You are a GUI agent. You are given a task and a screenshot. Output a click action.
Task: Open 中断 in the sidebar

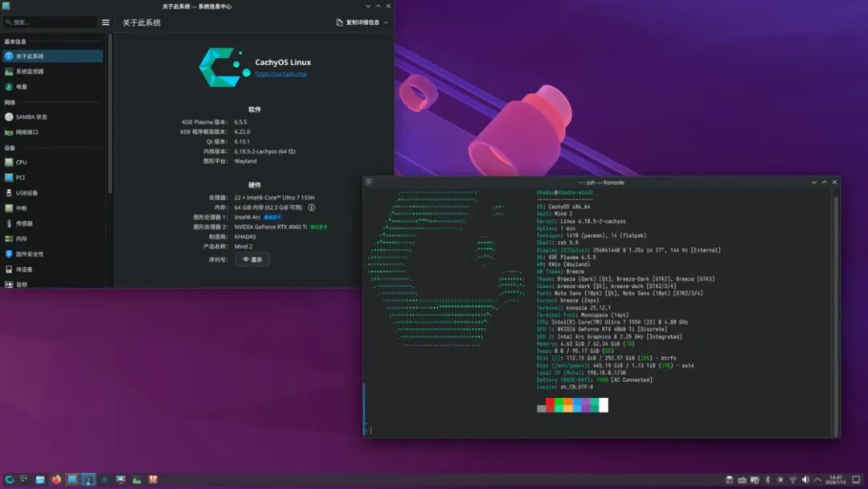click(52, 208)
